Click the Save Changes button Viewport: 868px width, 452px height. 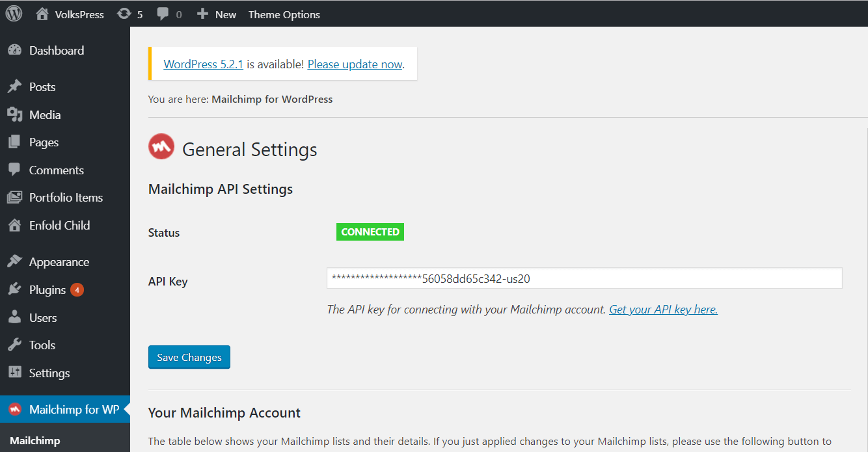coord(189,357)
